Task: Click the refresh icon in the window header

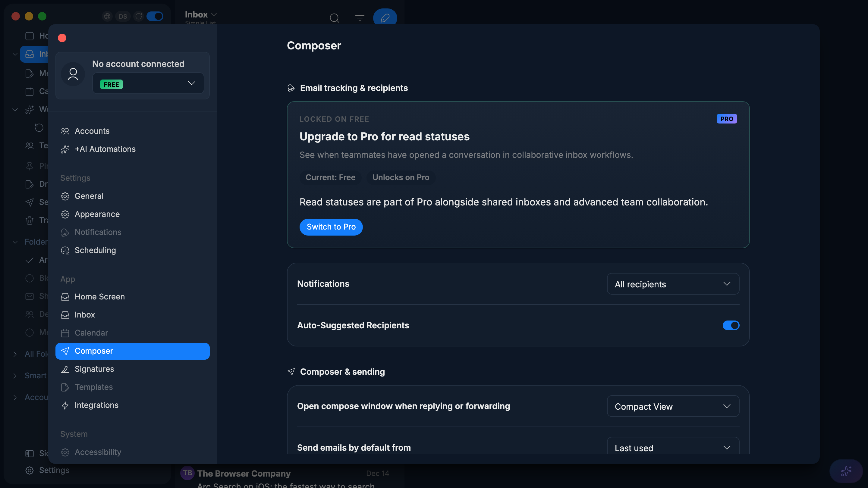Action: click(139, 16)
